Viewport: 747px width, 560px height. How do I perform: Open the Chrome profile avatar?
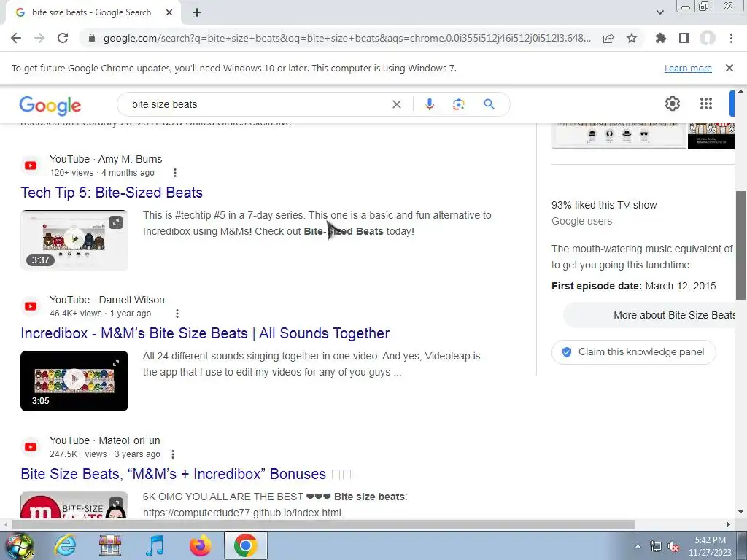pos(708,38)
